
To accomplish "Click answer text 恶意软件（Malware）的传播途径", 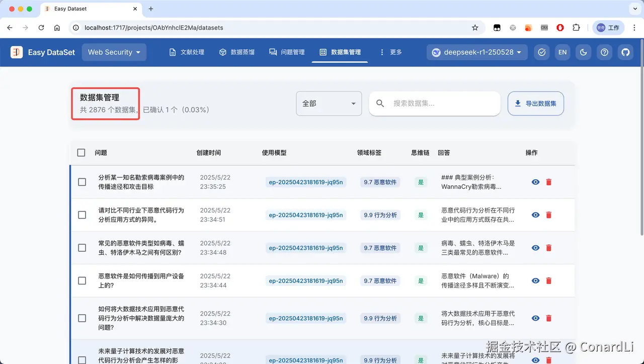I will 477,280.
